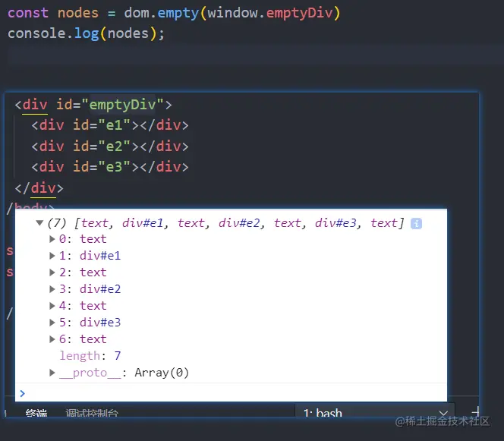Image resolution: width=504 pixels, height=441 pixels.
Task: Click the emptyDiv id attribute value
Action: click(x=122, y=105)
